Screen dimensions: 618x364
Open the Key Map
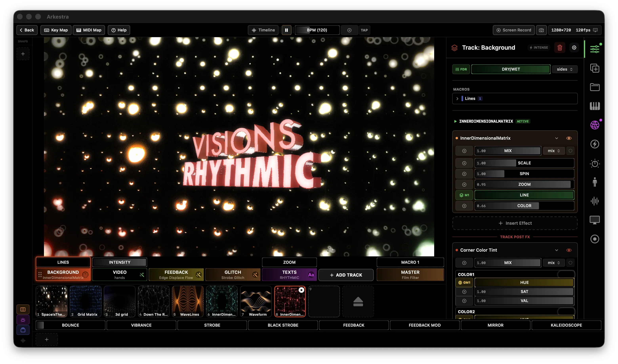(x=56, y=30)
